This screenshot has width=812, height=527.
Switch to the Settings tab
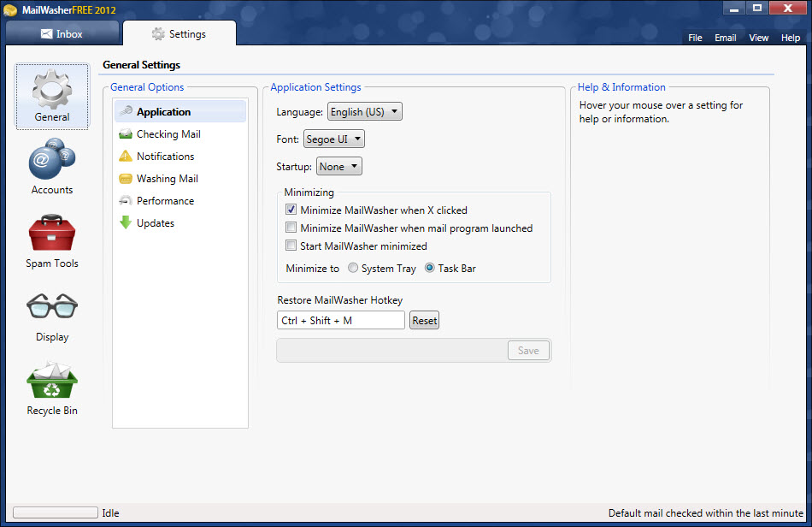tap(179, 33)
